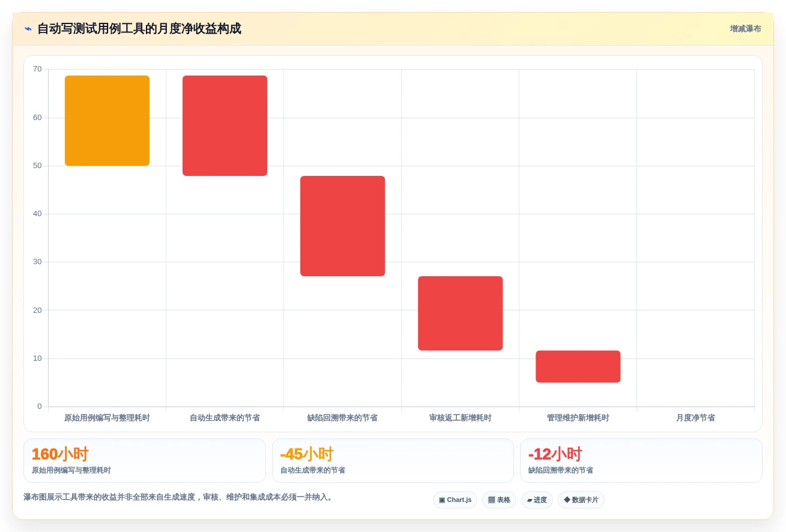Click the -45小时 stat card value
786x532 pixels.
(x=307, y=454)
